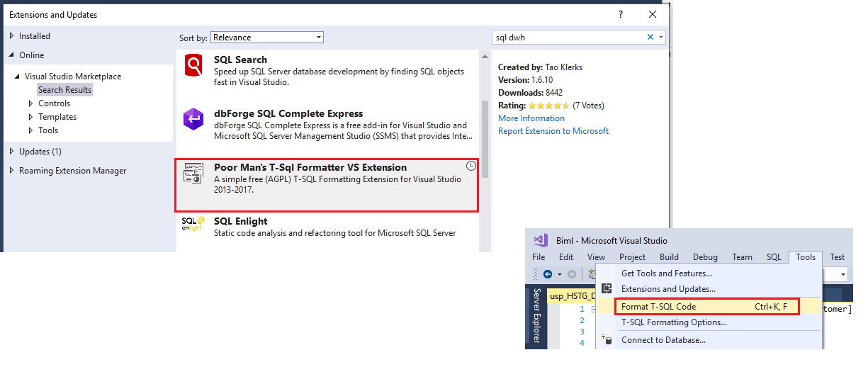This screenshot has width=868, height=367.
Task: Click the Connect to Database menu icon
Action: click(607, 340)
